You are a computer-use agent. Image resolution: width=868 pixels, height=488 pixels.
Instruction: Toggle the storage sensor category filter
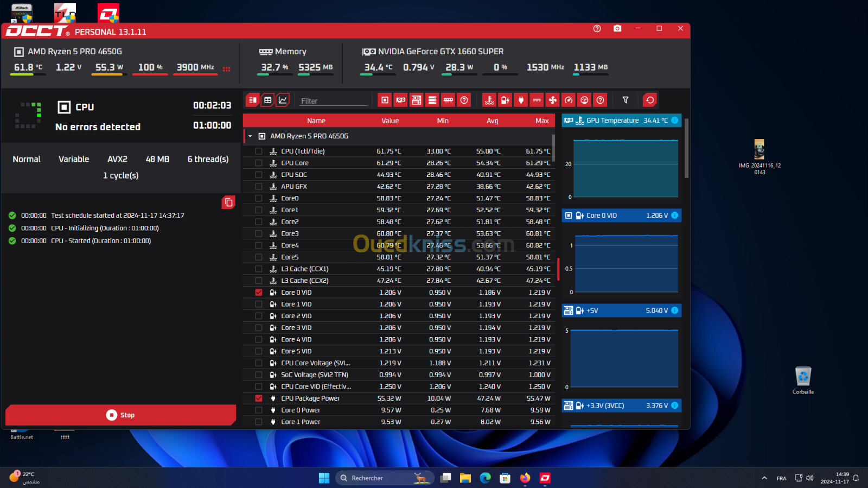tap(432, 100)
